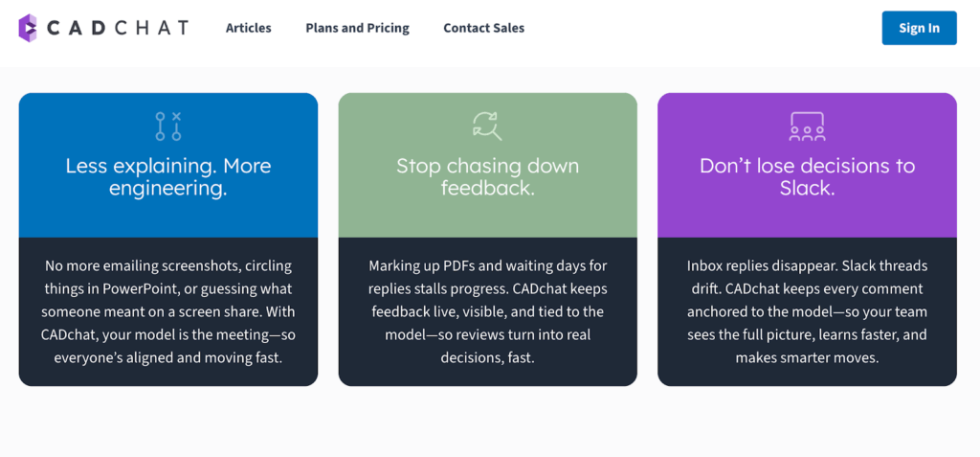Click the CADCHAT wordmark text

pyautogui.click(x=118, y=28)
